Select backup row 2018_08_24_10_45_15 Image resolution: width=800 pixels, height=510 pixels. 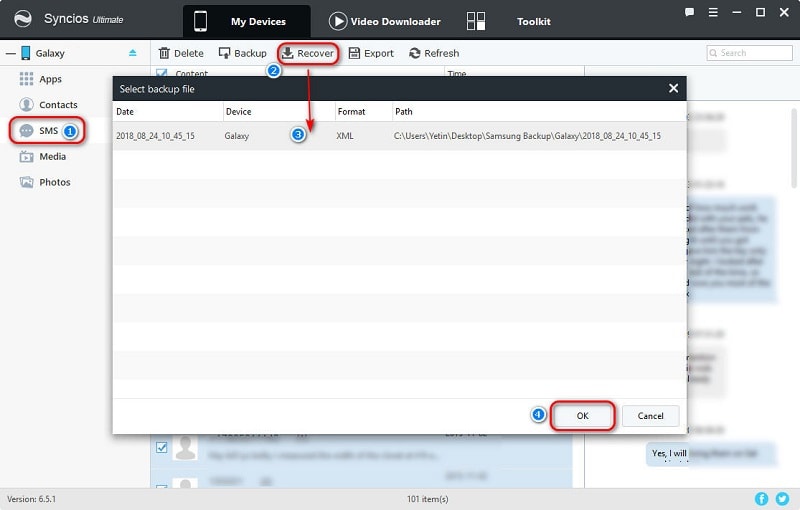click(399, 136)
